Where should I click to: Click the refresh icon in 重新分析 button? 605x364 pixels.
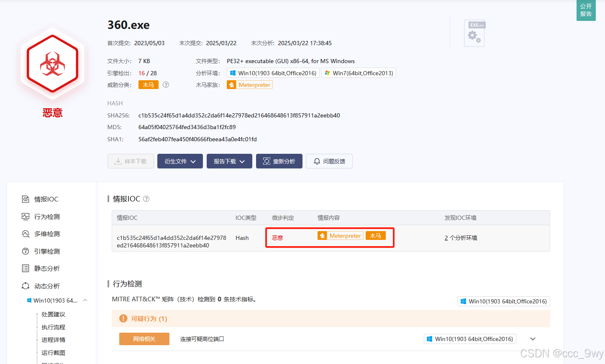click(267, 161)
